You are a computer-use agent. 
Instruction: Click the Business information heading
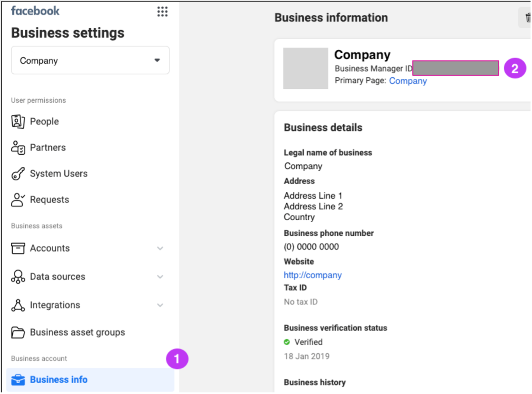tap(331, 18)
